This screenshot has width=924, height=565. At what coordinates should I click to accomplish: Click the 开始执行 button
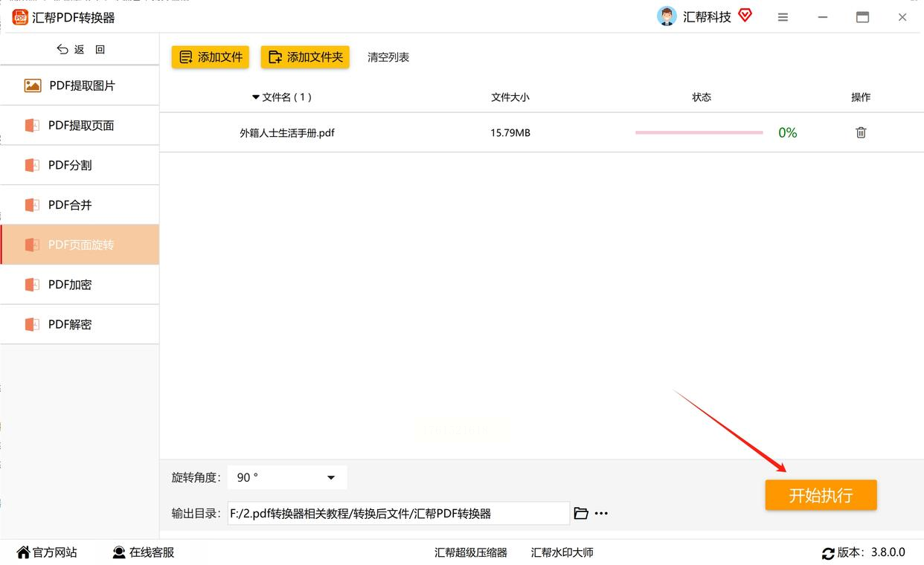pyautogui.click(x=821, y=495)
